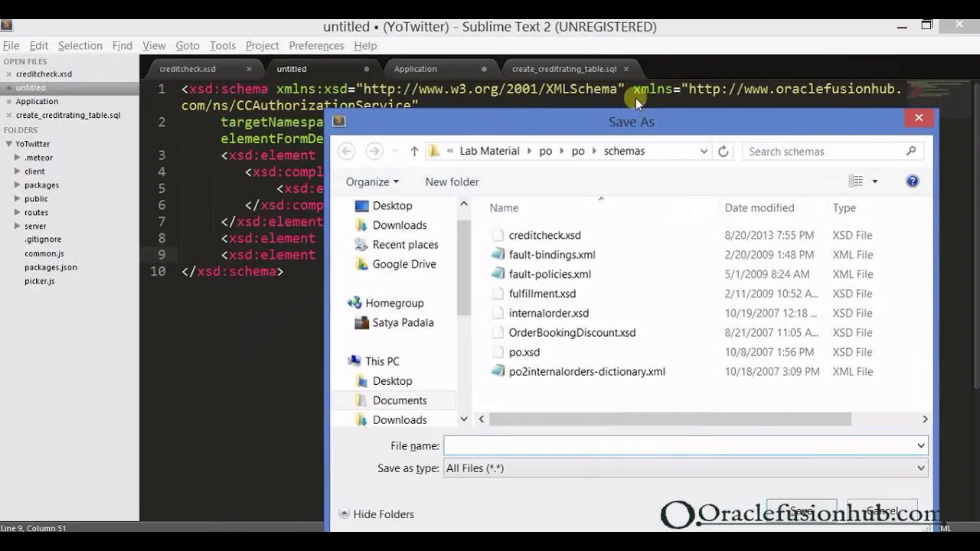Select fulfillment.xsd file

(542, 293)
